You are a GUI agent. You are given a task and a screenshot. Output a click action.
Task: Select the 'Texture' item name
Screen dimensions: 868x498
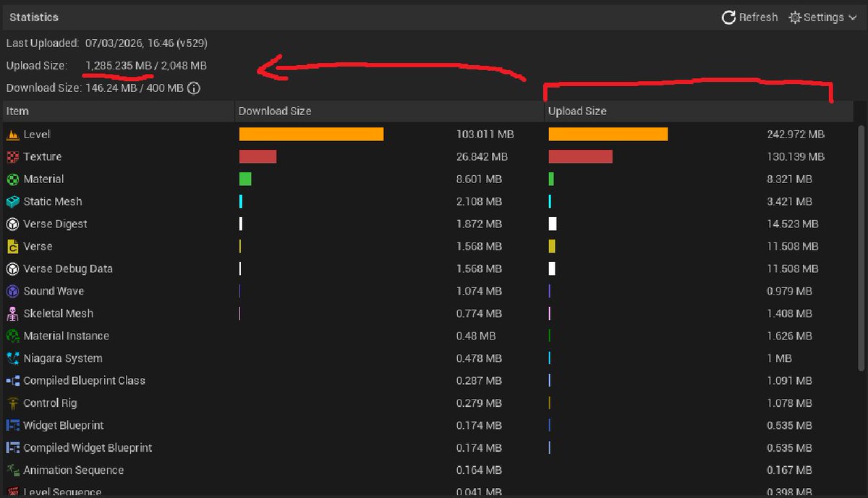click(x=43, y=157)
